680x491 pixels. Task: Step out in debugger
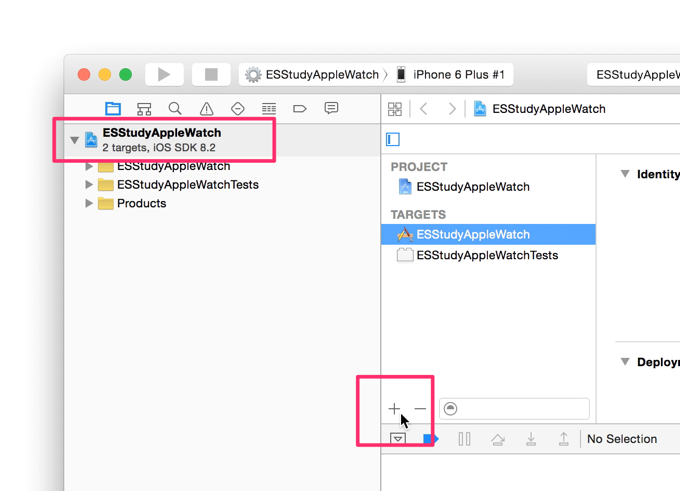click(x=563, y=439)
